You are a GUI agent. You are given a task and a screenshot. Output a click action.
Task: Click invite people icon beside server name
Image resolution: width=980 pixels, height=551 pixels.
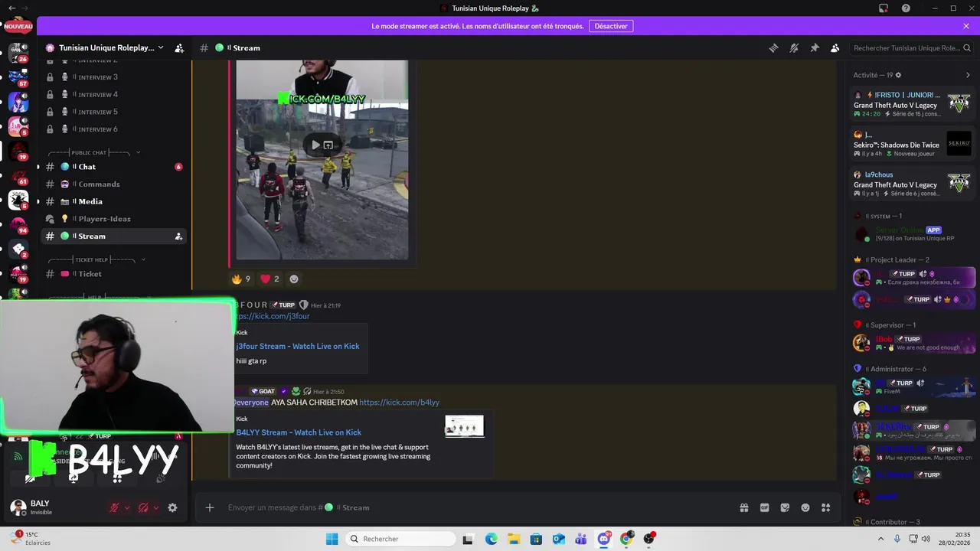click(x=179, y=47)
